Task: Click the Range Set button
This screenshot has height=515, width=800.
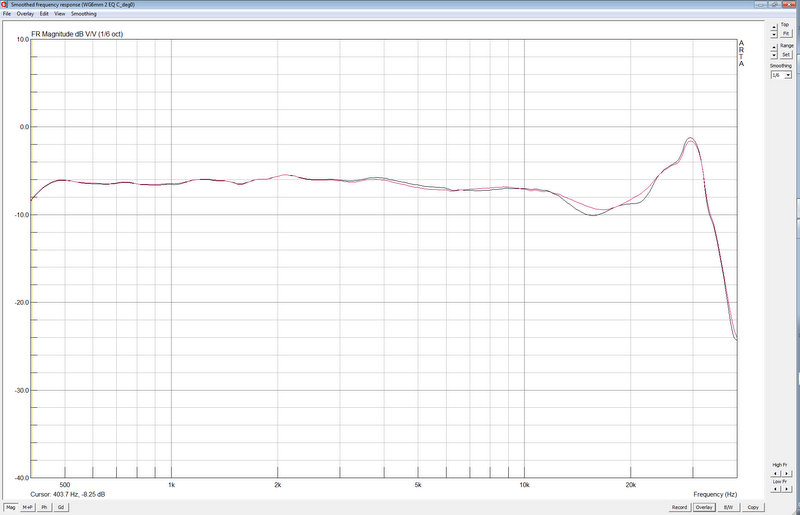Action: pyautogui.click(x=786, y=55)
